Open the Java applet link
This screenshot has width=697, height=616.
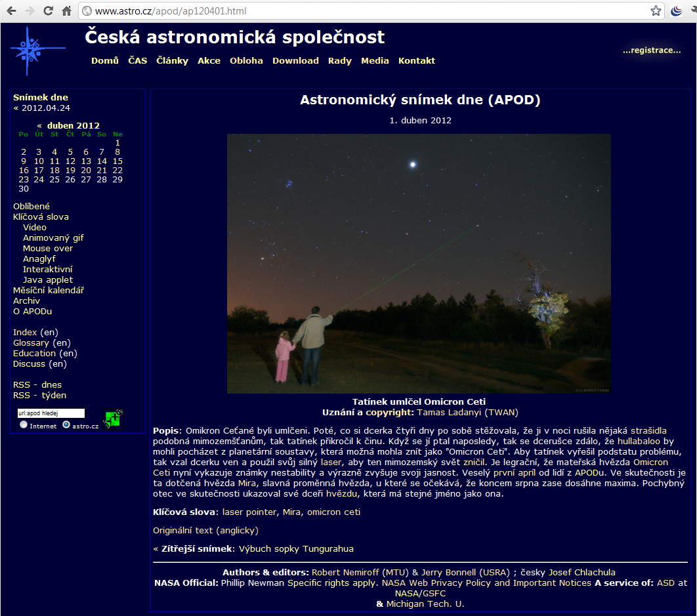tap(48, 280)
